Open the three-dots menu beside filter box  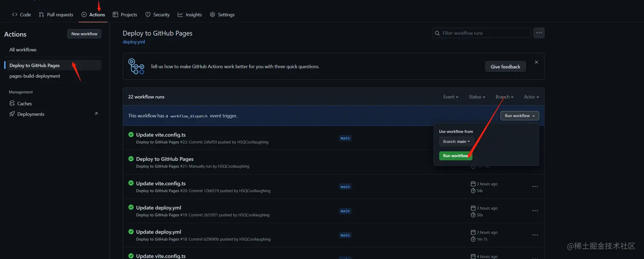pos(539,33)
